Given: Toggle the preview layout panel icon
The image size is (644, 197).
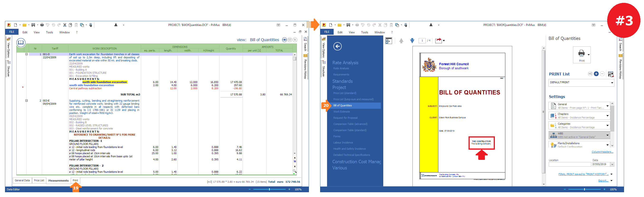Looking at the screenshot, I should [x=389, y=41].
